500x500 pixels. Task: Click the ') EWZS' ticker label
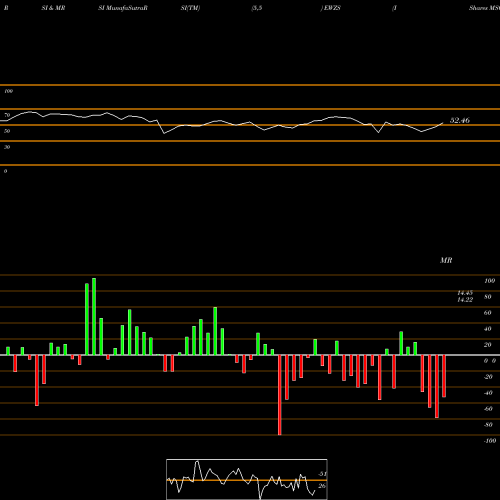click(x=331, y=8)
